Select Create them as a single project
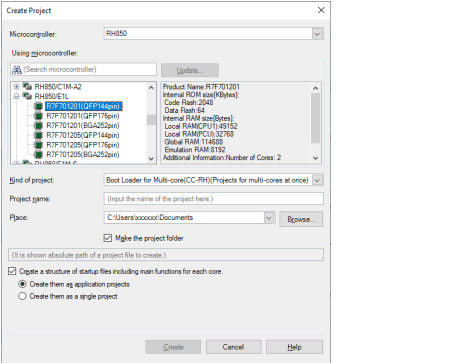Screen dimensions: 474x364 point(22,296)
